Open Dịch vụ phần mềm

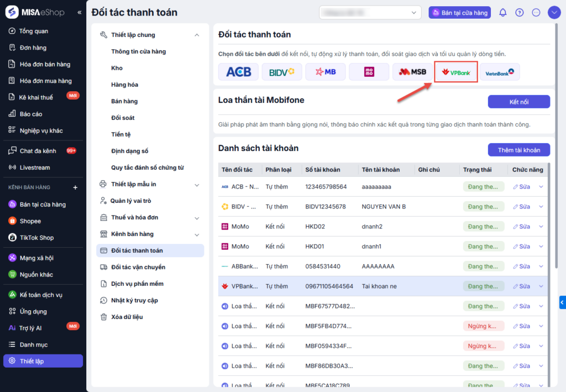[x=137, y=284]
